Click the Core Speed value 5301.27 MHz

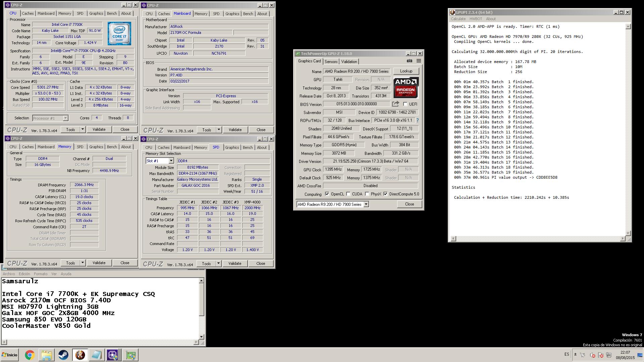click(48, 87)
